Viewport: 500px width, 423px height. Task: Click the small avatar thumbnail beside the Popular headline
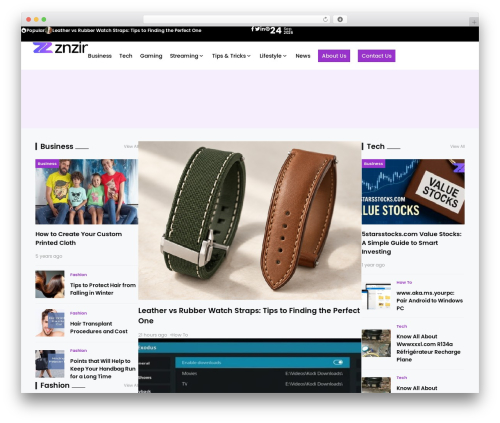49,30
